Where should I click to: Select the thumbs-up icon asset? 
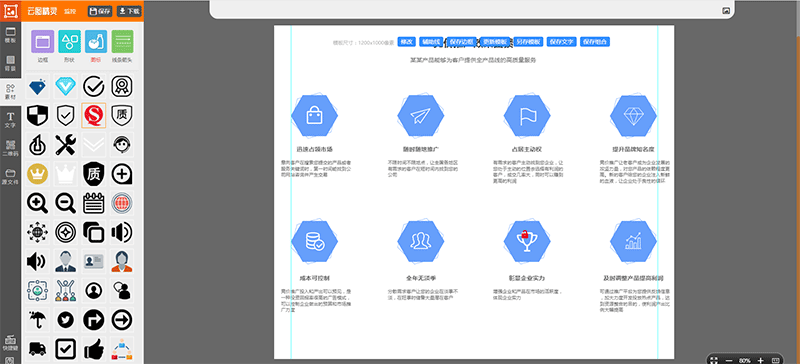pos(93,348)
